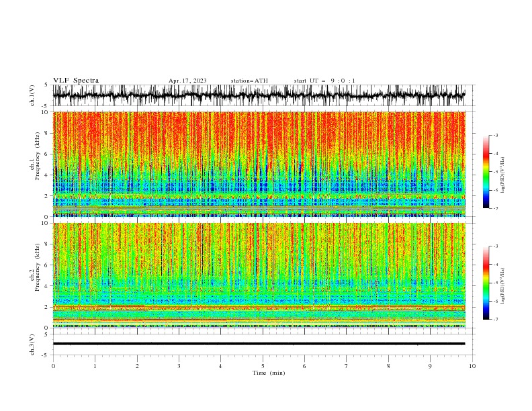Image resolution: width=532 pixels, height=411 pixels.
Task: Click the "7" tick on Time axis
Action: [x=347, y=366]
